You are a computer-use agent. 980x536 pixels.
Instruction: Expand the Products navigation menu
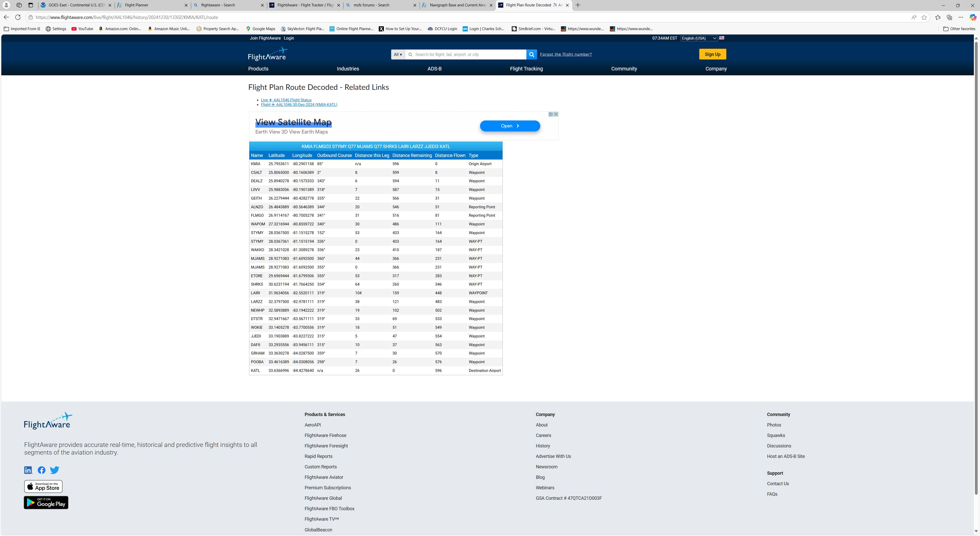point(258,69)
